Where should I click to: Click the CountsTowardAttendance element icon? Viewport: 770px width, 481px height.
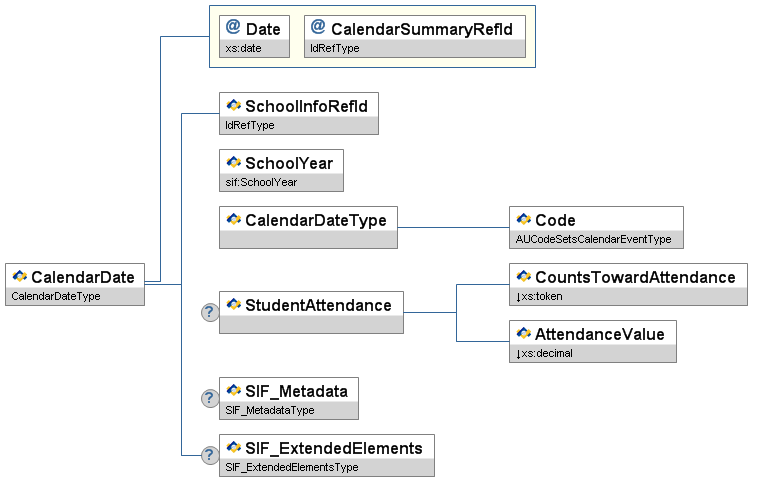(524, 277)
